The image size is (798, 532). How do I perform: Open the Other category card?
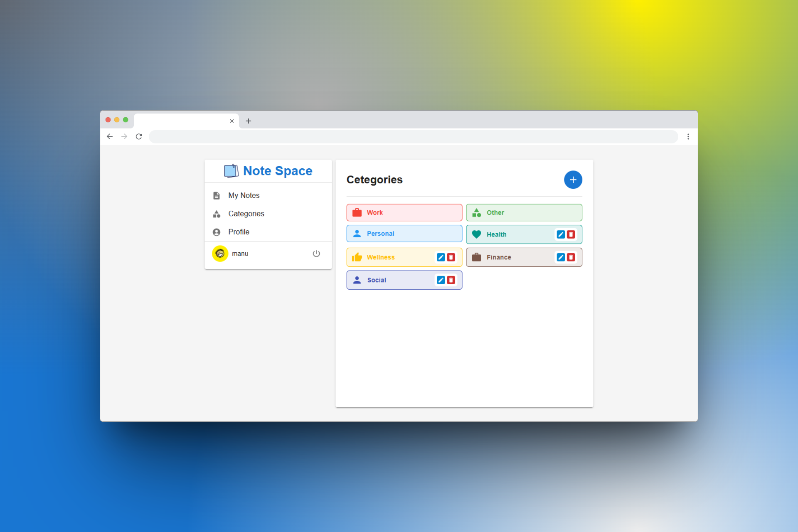pyautogui.click(x=524, y=212)
